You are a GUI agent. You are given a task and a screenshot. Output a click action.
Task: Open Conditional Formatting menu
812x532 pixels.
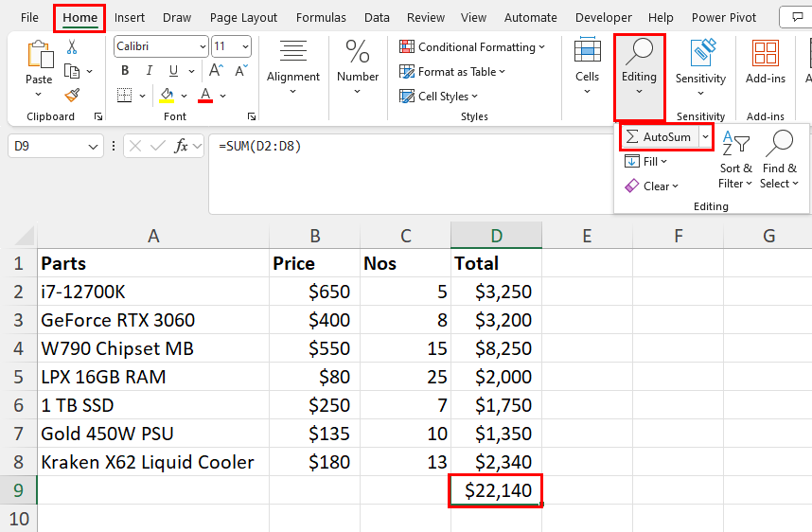click(471, 47)
